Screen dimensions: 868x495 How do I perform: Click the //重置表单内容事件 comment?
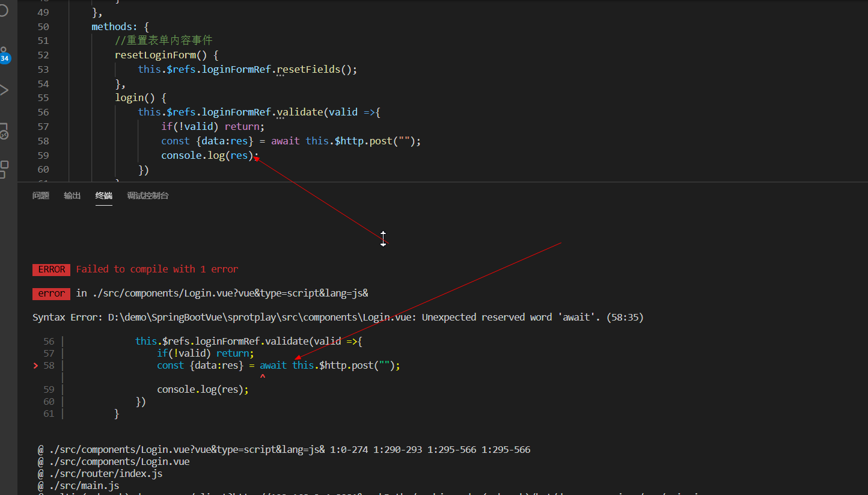coord(164,40)
